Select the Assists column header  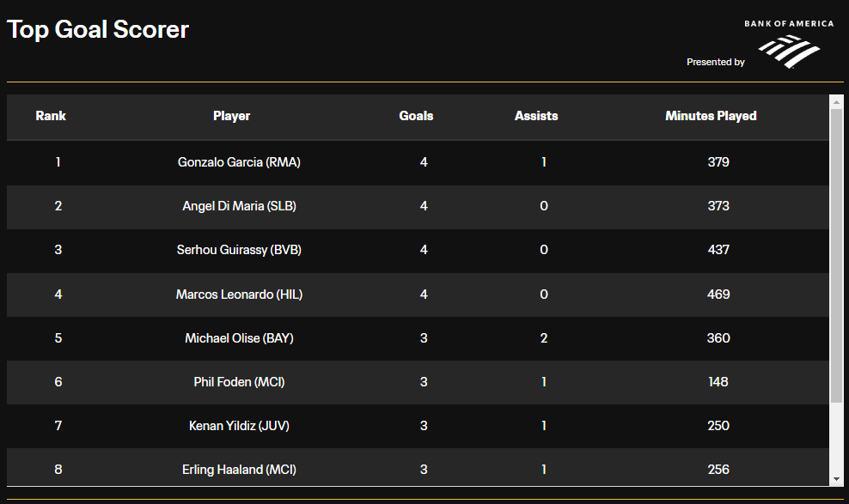coord(536,116)
